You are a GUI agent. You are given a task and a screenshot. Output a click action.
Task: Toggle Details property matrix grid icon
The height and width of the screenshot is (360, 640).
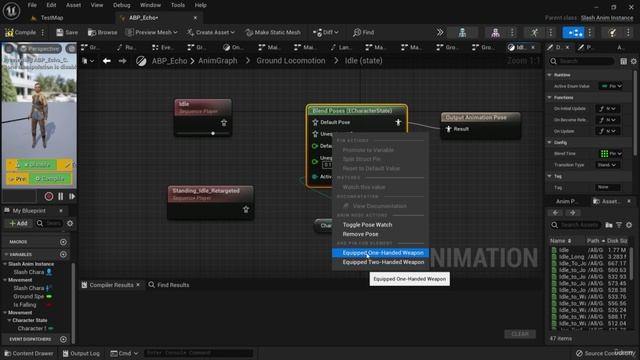click(x=623, y=61)
